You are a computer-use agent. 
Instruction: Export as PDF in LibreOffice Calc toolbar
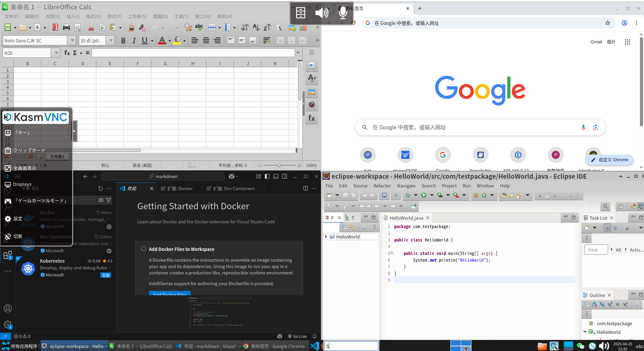click(55, 28)
